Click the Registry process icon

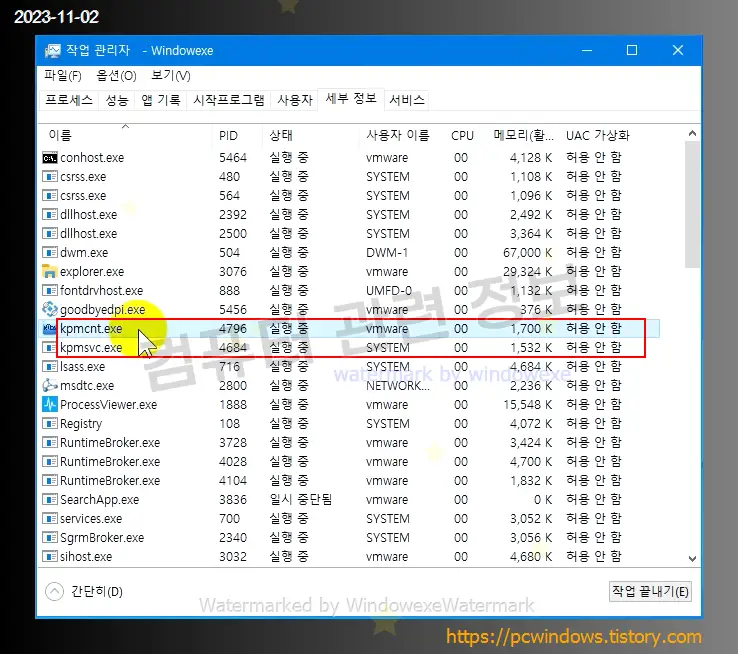pos(49,423)
